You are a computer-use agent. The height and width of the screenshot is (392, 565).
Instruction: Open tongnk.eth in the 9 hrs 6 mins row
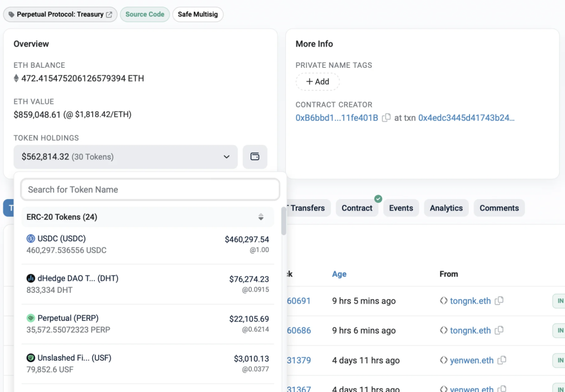pyautogui.click(x=470, y=330)
